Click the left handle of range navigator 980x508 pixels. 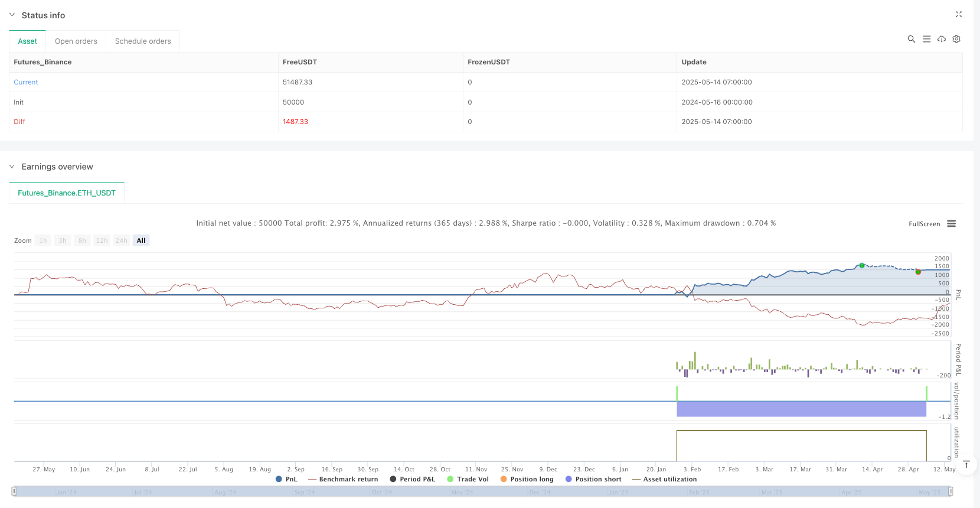coord(14,491)
